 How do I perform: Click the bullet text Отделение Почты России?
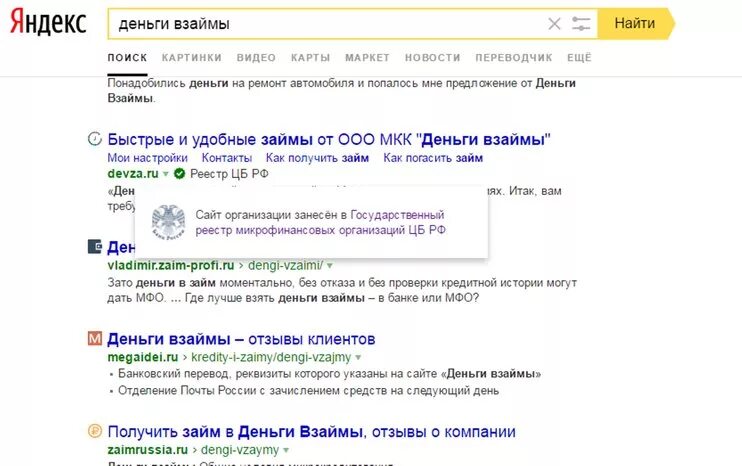click(x=309, y=391)
